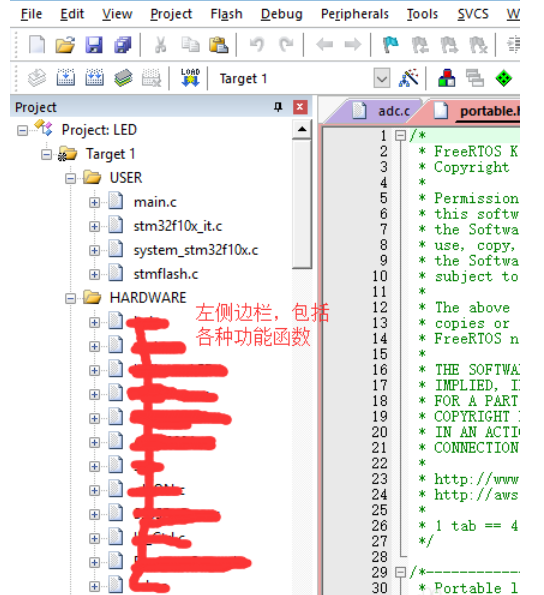544x595 pixels.
Task: Open the Project menu
Action: 171,14
